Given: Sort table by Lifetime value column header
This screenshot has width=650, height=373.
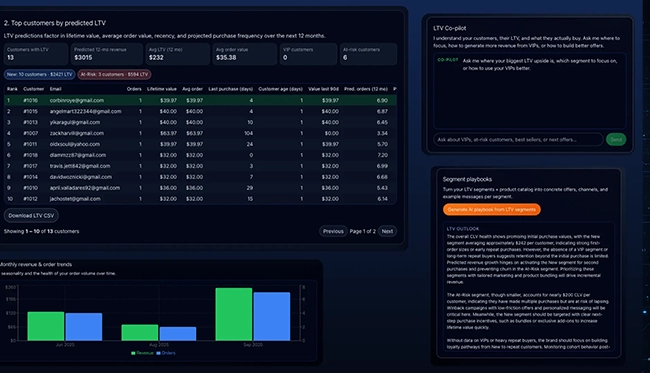Looking at the screenshot, I should pos(162,89).
